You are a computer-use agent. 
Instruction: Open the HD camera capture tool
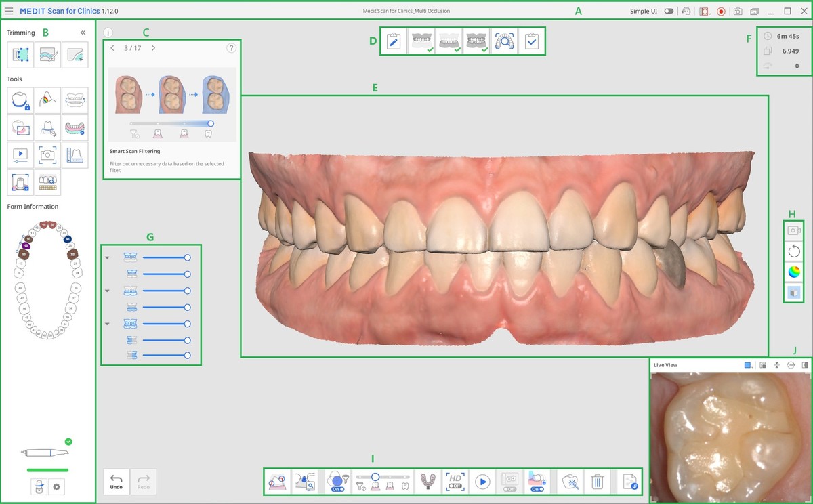tap(47, 154)
